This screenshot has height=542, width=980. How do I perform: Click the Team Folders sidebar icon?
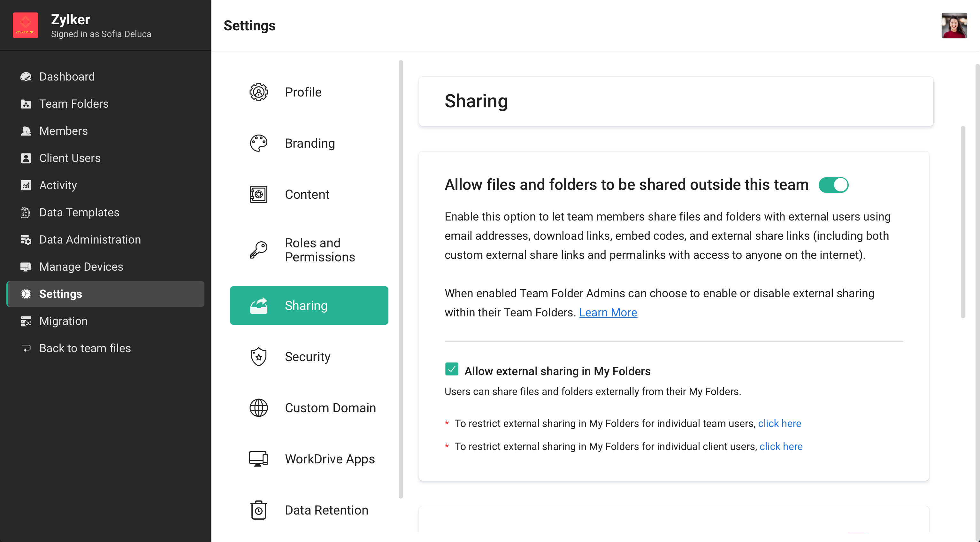pos(26,104)
